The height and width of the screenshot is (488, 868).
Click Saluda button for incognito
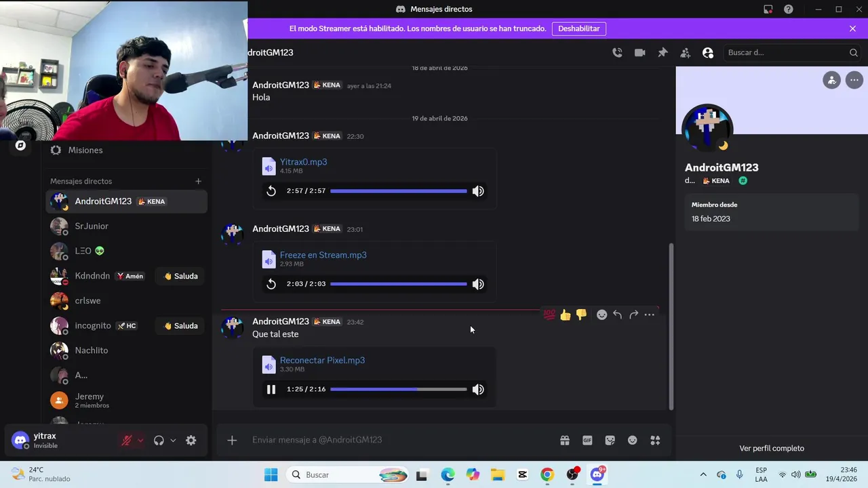coord(181,326)
